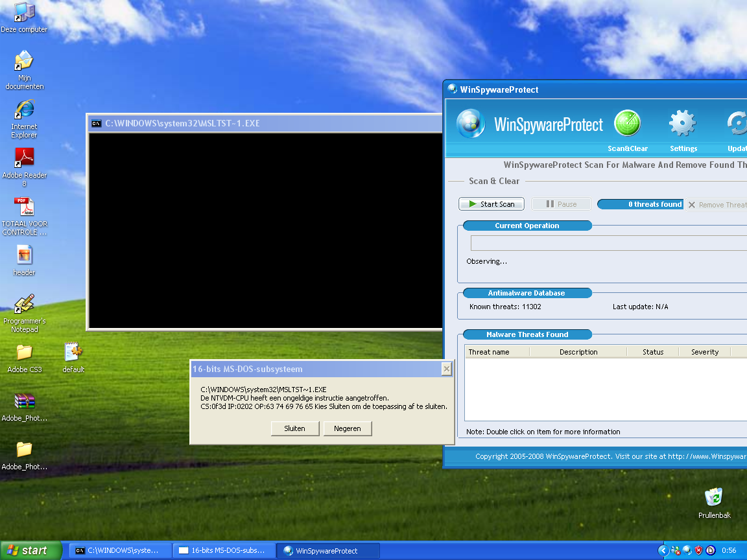Viewport: 747px width, 560px height.
Task: Expand hidden system tray icons arrow
Action: coord(663,550)
